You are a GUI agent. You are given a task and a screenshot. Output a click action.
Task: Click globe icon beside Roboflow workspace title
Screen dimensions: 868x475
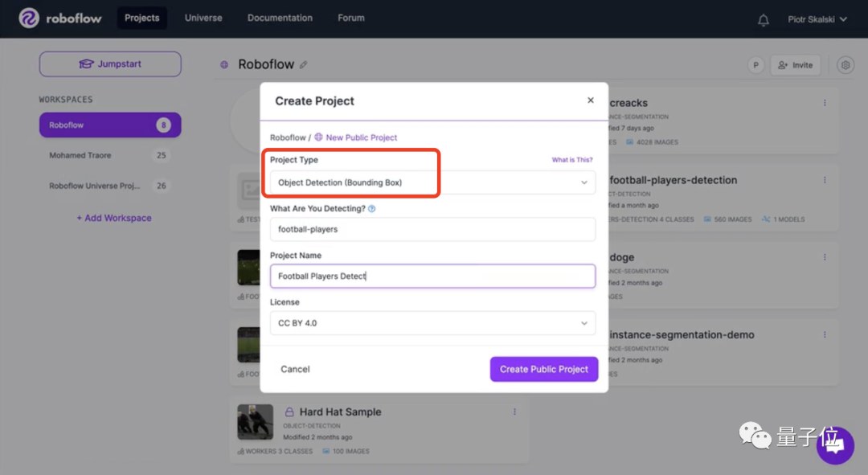224,65
